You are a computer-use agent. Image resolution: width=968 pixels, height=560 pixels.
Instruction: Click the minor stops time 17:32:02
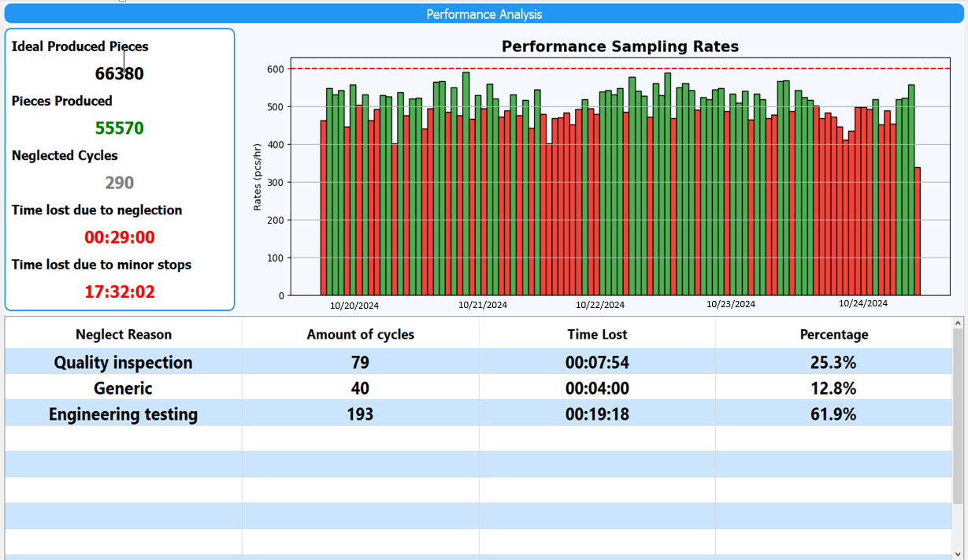click(x=120, y=292)
